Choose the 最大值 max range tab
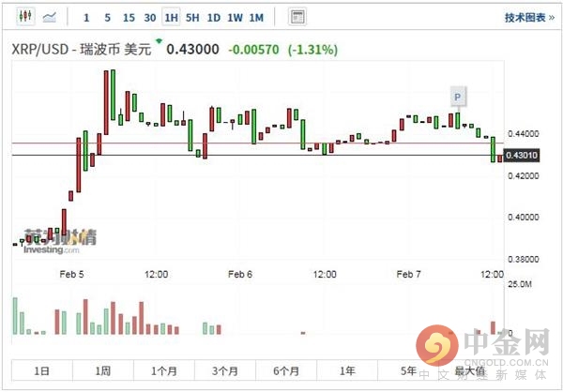This screenshot has width=563, height=392. click(469, 370)
